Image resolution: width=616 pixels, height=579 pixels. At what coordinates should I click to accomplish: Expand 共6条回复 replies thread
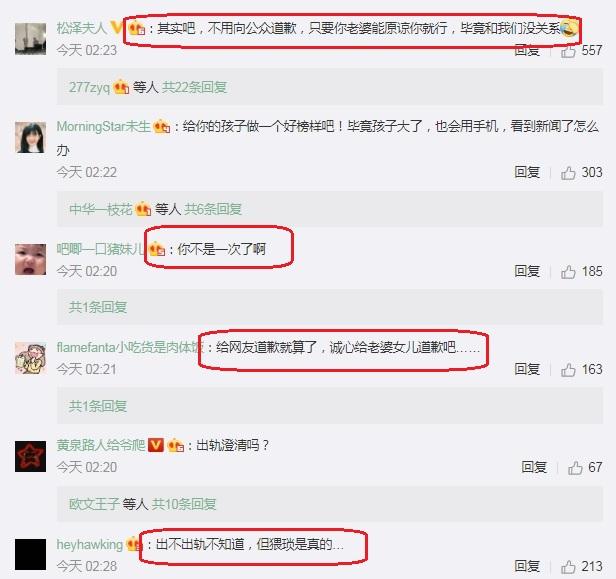(x=213, y=209)
